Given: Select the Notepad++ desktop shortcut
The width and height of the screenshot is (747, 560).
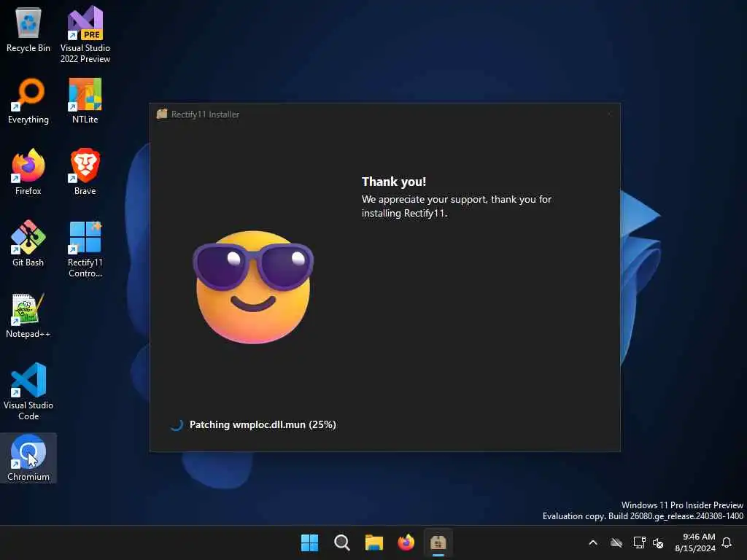Looking at the screenshot, I should pos(28,315).
